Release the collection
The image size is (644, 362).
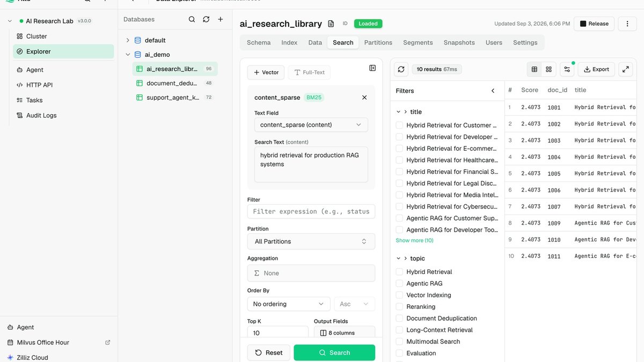click(594, 24)
